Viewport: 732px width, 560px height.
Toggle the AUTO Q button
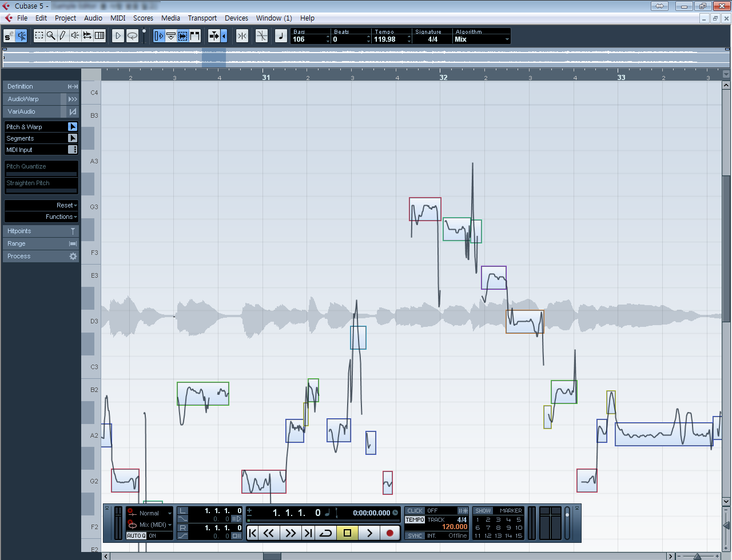[137, 536]
